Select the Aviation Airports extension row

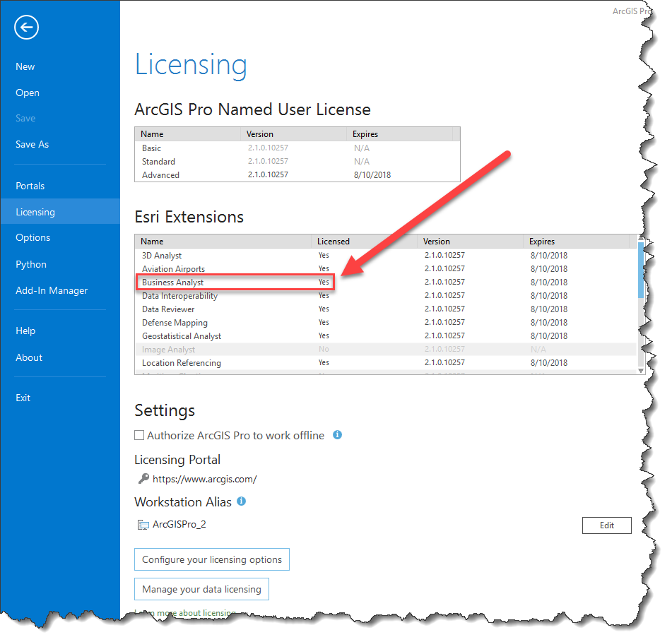point(386,268)
